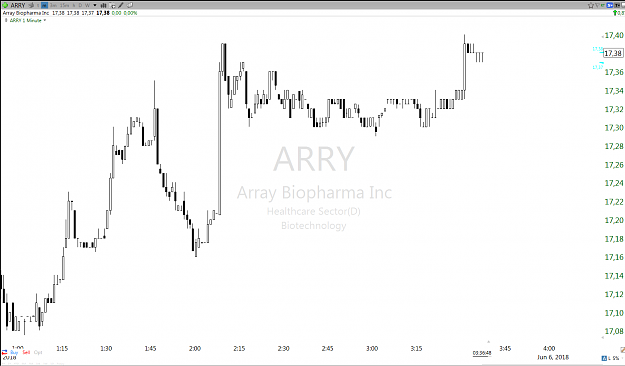This screenshot has width=625, height=366.
Task: Click the 17,08 price axis label
Action: [614, 331]
